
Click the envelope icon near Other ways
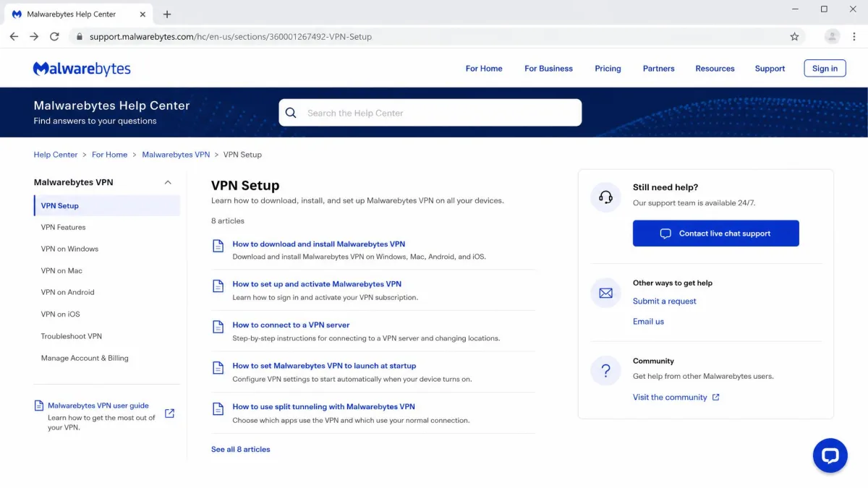click(606, 293)
